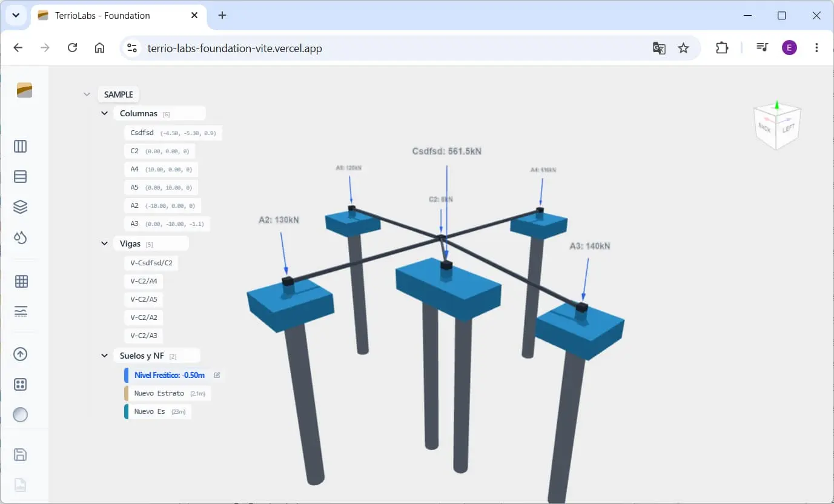Select Nivel Freático: -0.50m entry
Image resolution: width=834 pixels, height=504 pixels.
click(169, 375)
